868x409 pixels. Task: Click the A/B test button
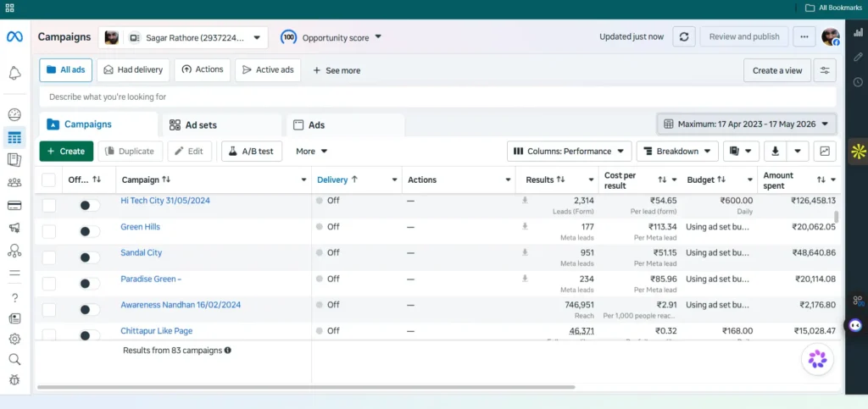pyautogui.click(x=252, y=151)
